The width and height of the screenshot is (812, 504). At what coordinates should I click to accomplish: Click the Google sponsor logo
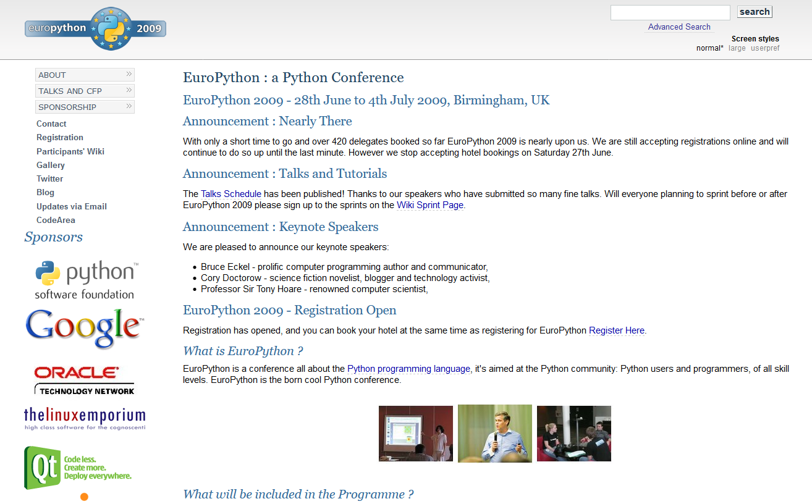85,328
